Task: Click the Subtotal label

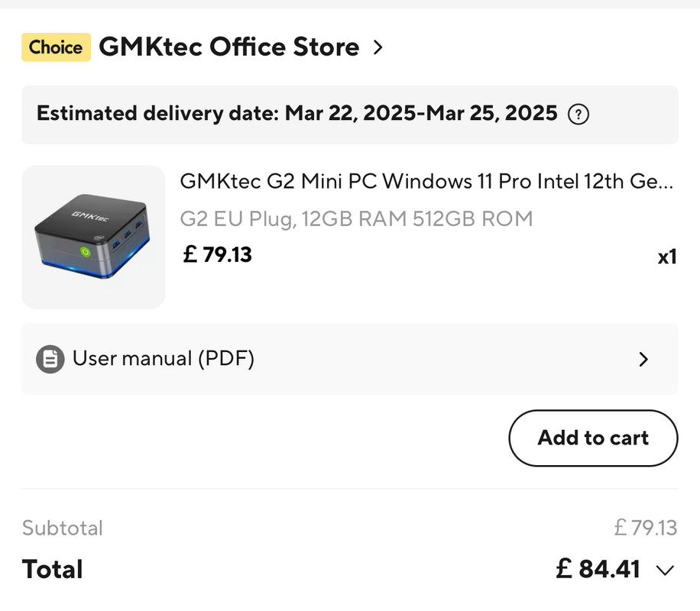Action: click(x=63, y=528)
